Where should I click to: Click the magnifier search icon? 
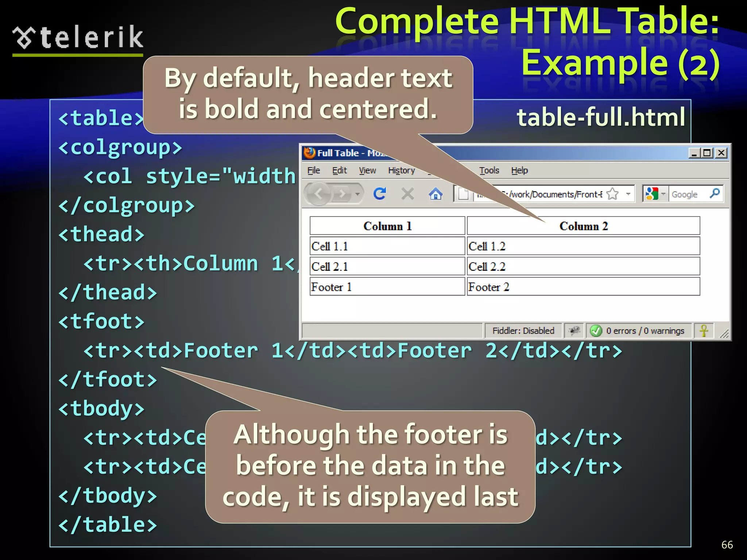click(x=715, y=193)
